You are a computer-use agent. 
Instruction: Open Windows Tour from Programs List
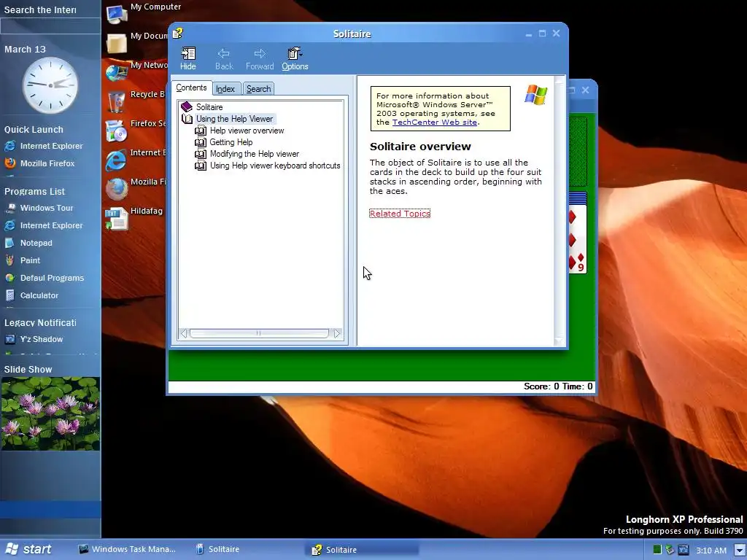point(39,208)
